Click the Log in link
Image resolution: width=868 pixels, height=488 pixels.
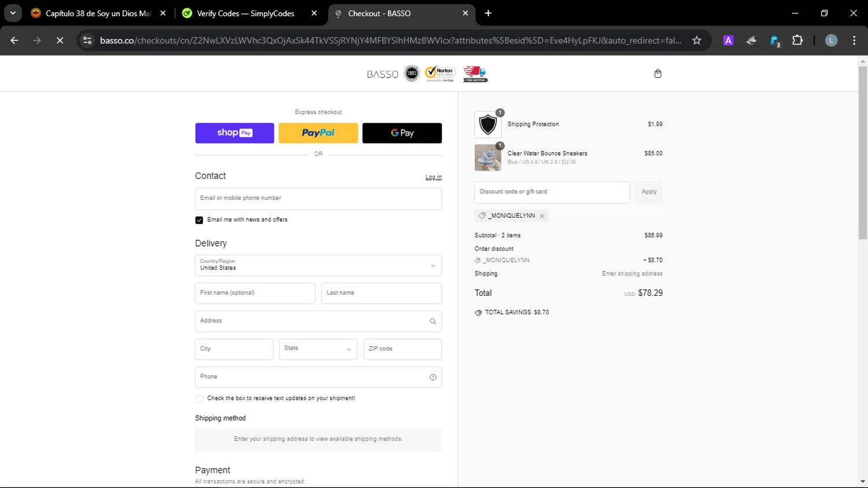click(433, 177)
